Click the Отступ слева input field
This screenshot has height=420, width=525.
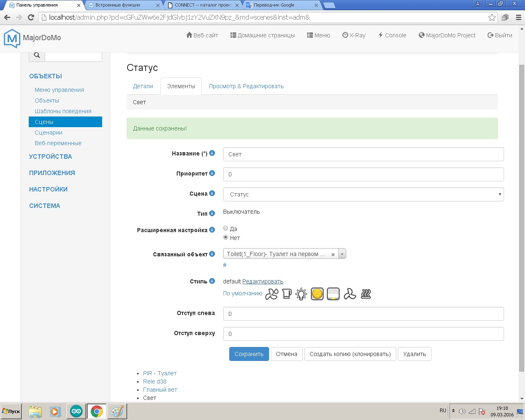click(x=363, y=314)
